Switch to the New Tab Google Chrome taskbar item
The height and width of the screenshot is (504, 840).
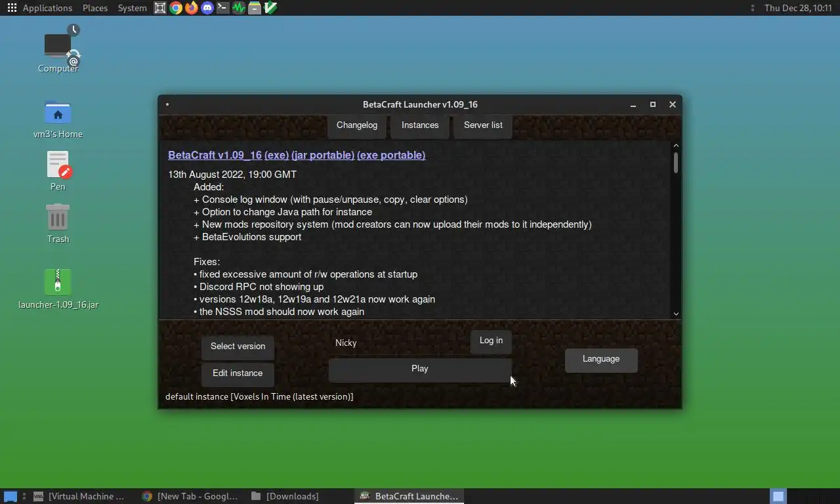(190, 496)
